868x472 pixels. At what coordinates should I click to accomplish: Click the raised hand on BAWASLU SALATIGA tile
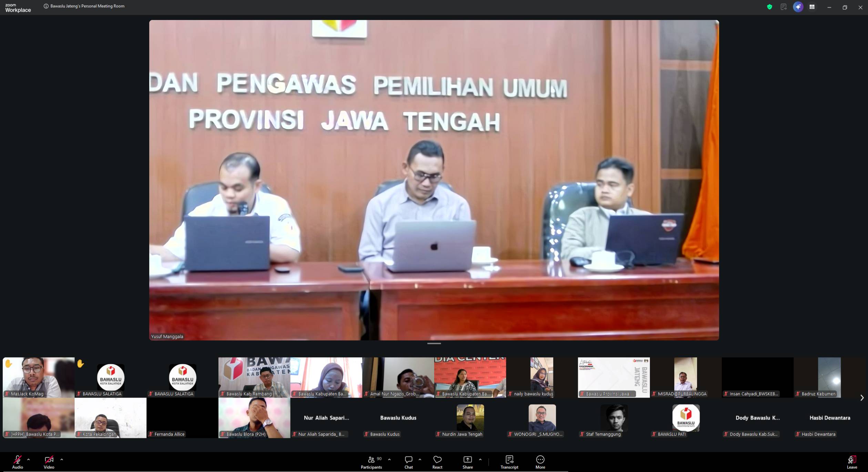pos(80,363)
